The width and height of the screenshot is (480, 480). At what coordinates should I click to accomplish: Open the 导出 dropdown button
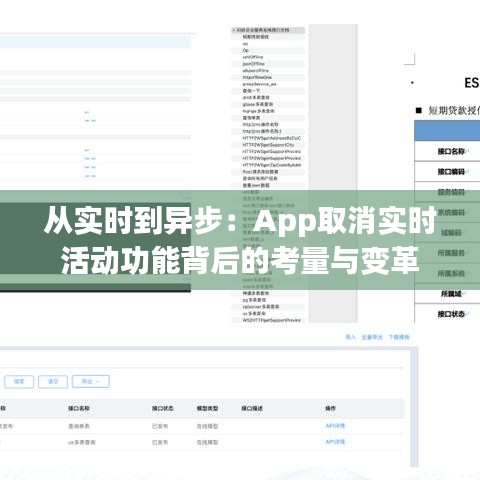coord(91,381)
